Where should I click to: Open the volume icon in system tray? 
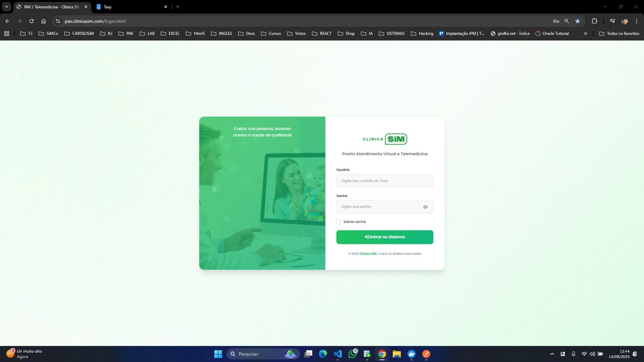click(x=592, y=354)
